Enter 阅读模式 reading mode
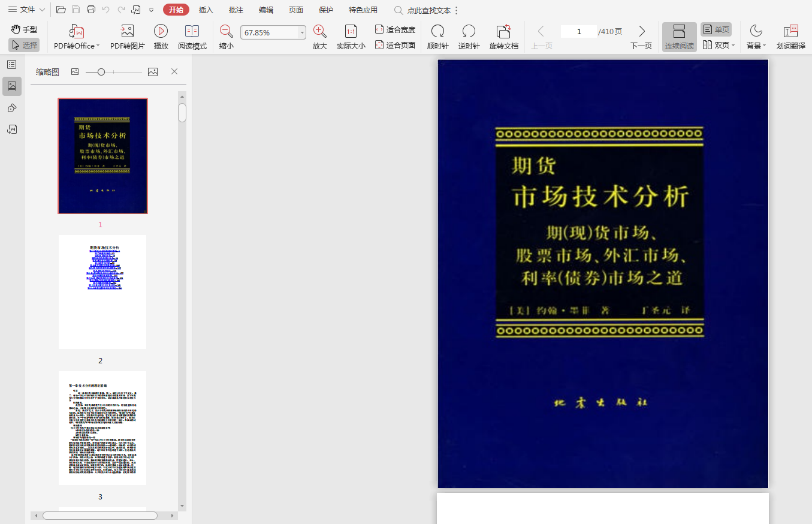812x524 pixels. (192, 37)
